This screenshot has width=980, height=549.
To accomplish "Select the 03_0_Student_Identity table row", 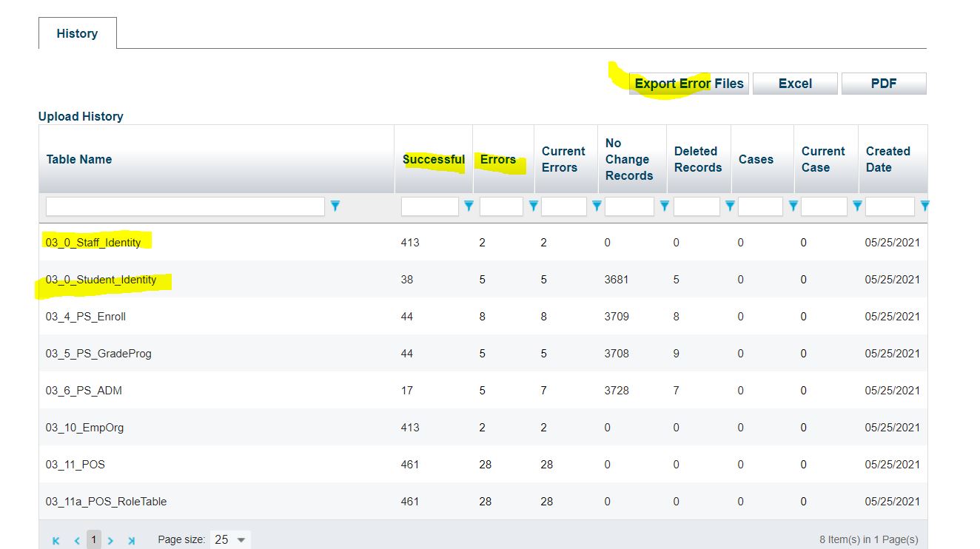I will tap(483, 280).
